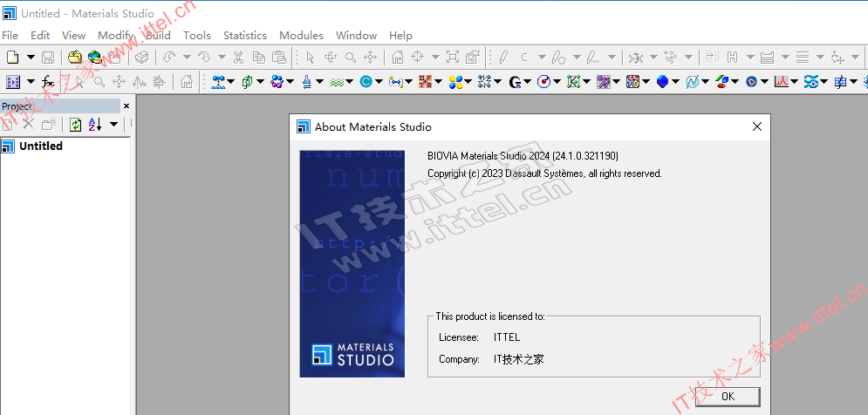Expand the Undo history dropdown arrow
868x415 pixels.
coord(187,57)
